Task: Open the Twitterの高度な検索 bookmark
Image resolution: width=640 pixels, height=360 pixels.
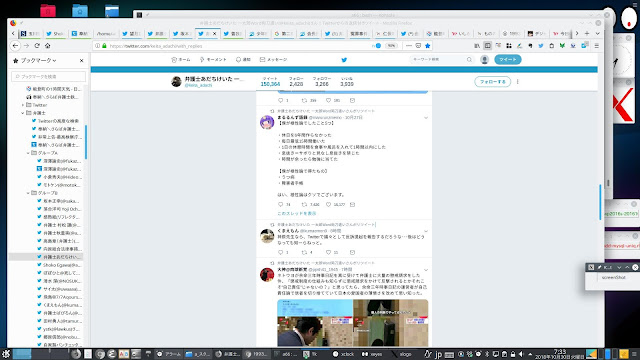Action: click(58, 121)
